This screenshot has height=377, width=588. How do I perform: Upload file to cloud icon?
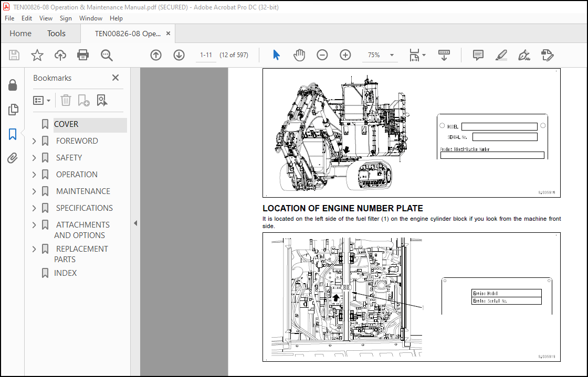[60, 56]
